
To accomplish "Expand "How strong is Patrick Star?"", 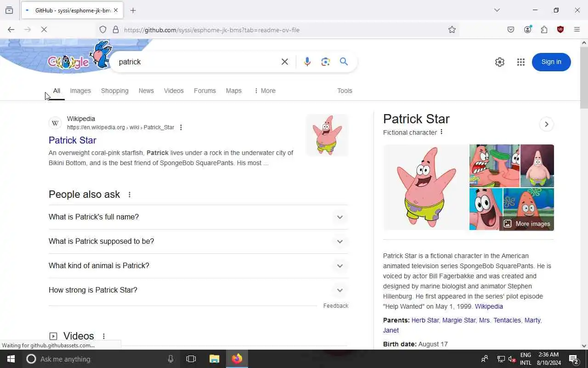I will click(198, 290).
